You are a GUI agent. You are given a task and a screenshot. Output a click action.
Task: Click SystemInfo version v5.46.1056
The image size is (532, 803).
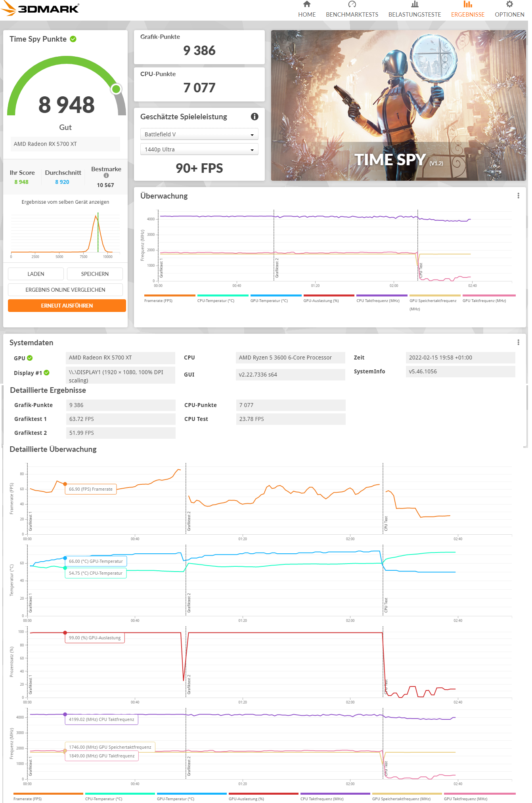click(x=461, y=371)
